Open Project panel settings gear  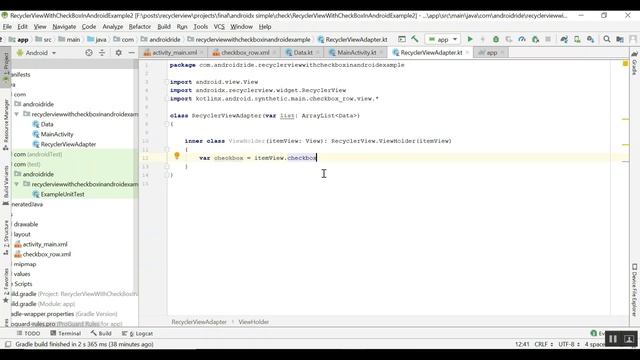pyautogui.click(x=118, y=53)
